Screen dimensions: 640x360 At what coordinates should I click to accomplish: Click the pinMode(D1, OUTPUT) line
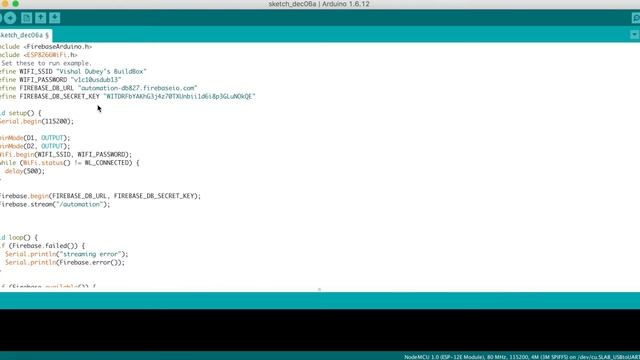point(36,138)
